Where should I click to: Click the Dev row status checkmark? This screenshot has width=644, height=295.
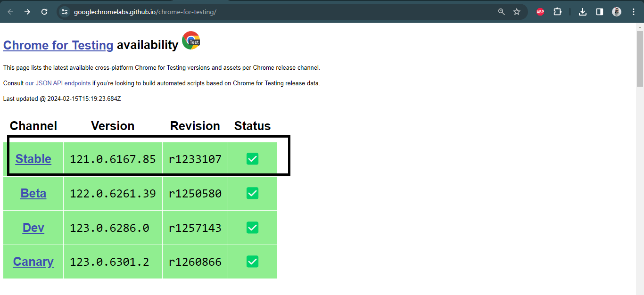252,228
